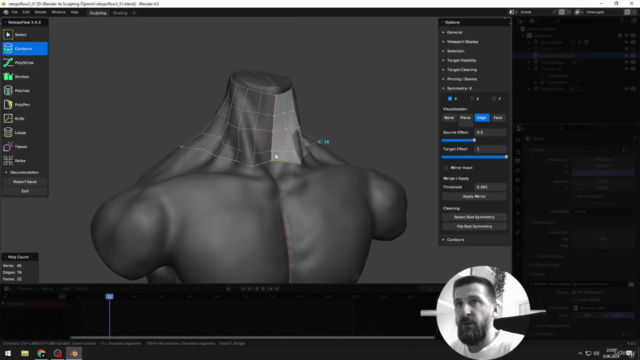Toggle the Mirror Input checkbox

click(446, 168)
